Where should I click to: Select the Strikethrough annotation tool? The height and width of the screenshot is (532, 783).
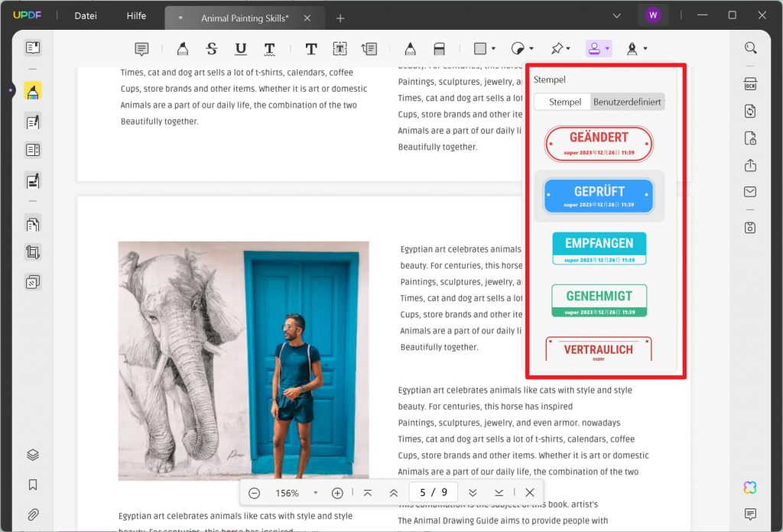[211, 48]
